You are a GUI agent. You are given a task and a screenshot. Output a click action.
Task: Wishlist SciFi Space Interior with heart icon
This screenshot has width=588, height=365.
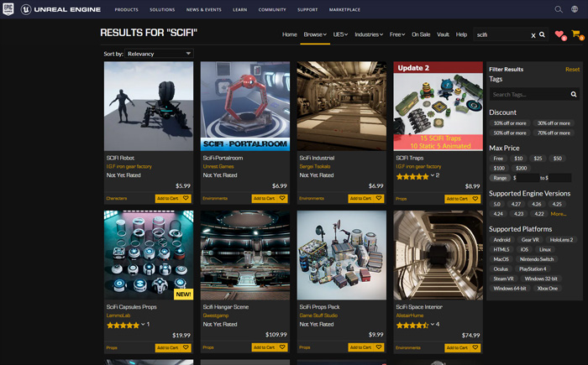(475, 347)
